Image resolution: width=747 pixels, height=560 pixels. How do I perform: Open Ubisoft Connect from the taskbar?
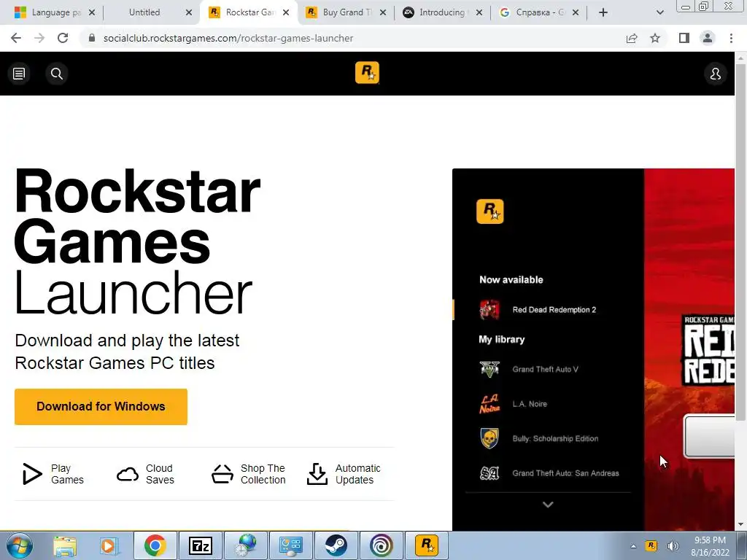(x=382, y=545)
